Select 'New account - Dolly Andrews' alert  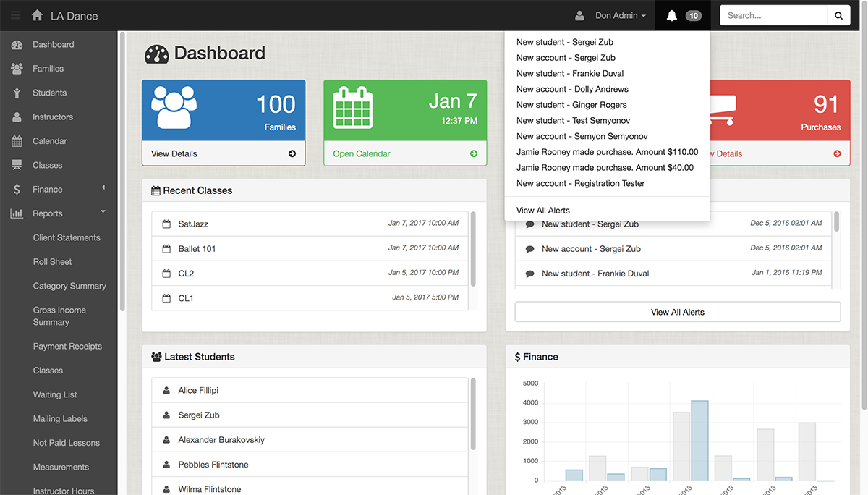572,89
